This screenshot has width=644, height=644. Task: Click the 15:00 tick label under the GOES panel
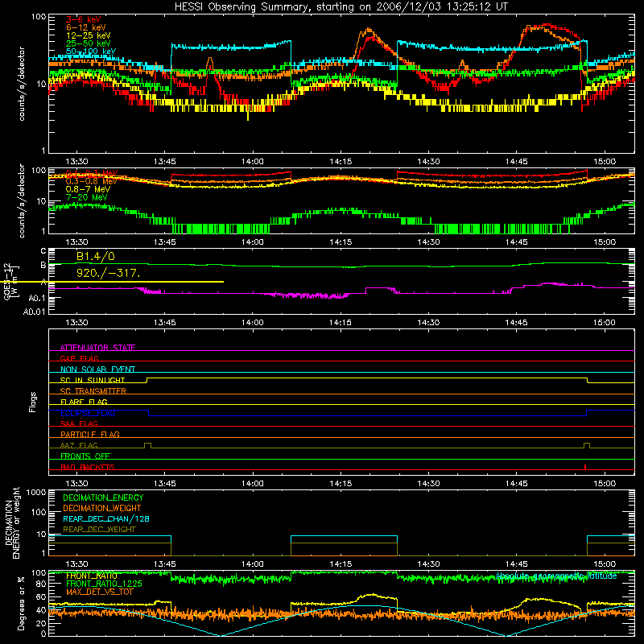[x=605, y=323]
